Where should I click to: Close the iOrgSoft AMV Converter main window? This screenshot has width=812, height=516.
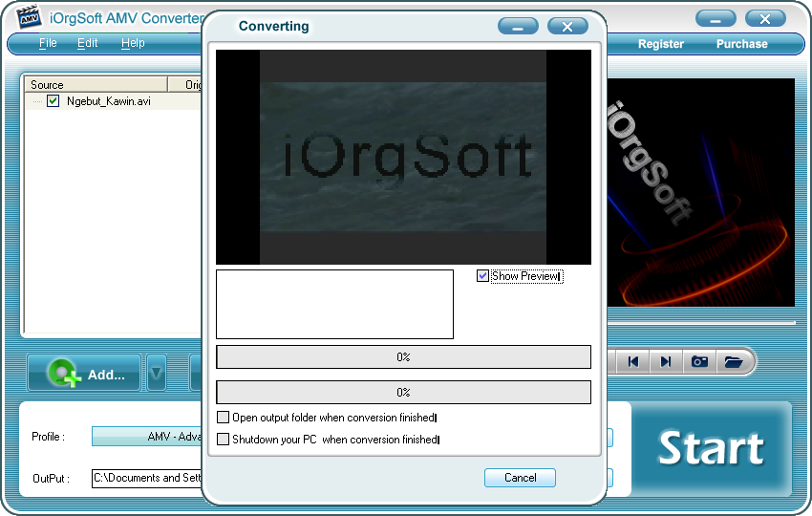coord(765,19)
